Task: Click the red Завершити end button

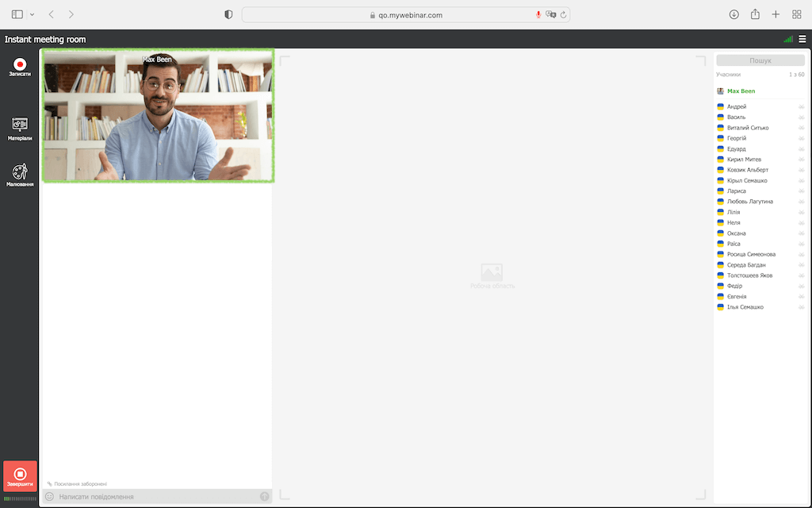Action: tap(20, 476)
